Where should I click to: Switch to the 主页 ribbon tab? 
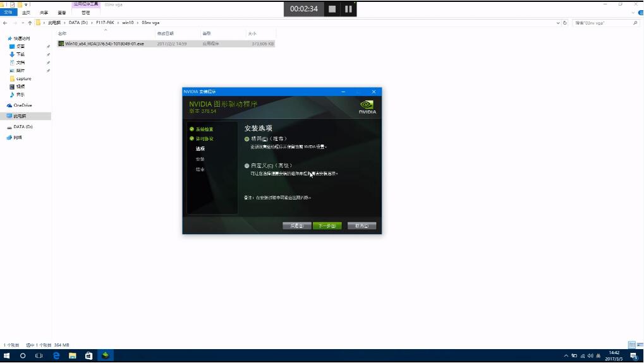[x=26, y=13]
